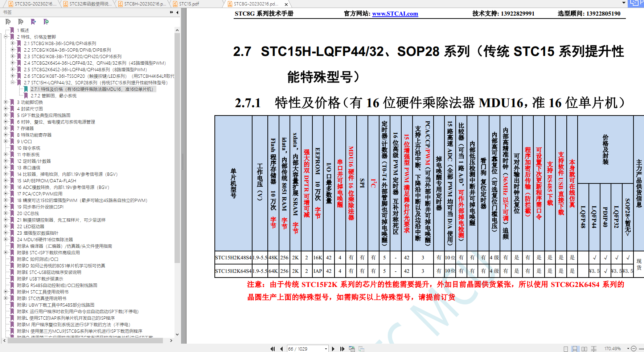Click the horizontal scrollbar right arrow in bookmarks
The width and height of the screenshot is (644, 352).
171,340
